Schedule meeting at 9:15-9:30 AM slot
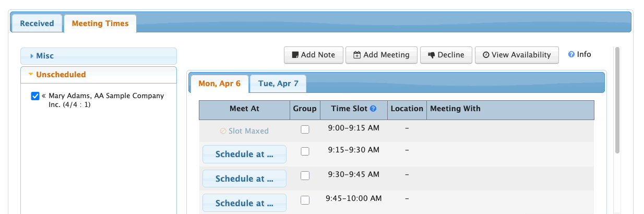This screenshot has height=214, width=644. 244,154
